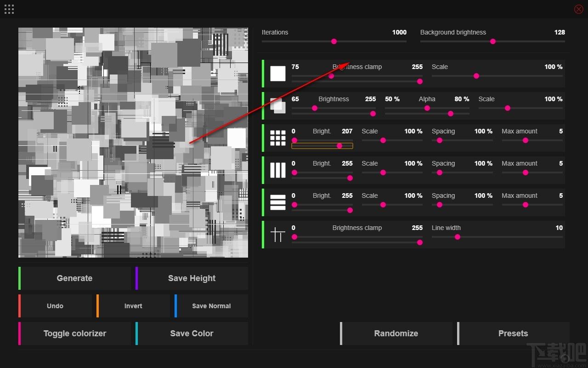Screen dimensions: 588x368
Task: Click upper Bright. handle in vertical bars row
Action: pos(350,178)
